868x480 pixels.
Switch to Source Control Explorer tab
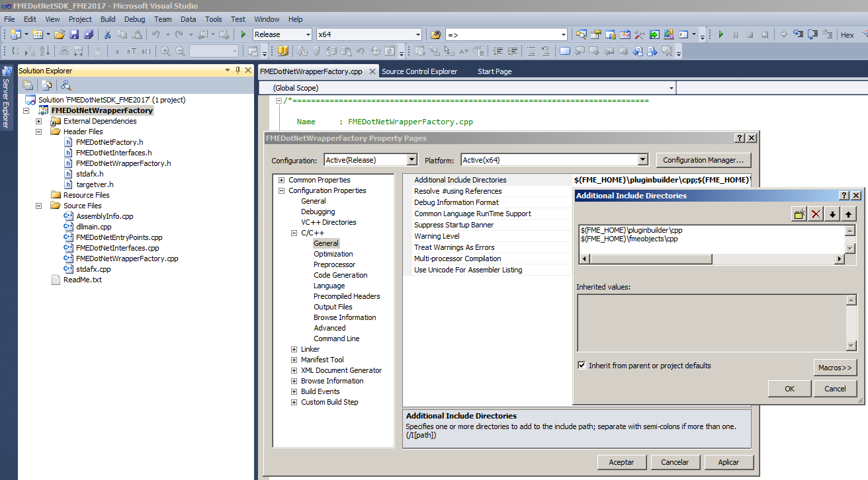click(x=419, y=71)
